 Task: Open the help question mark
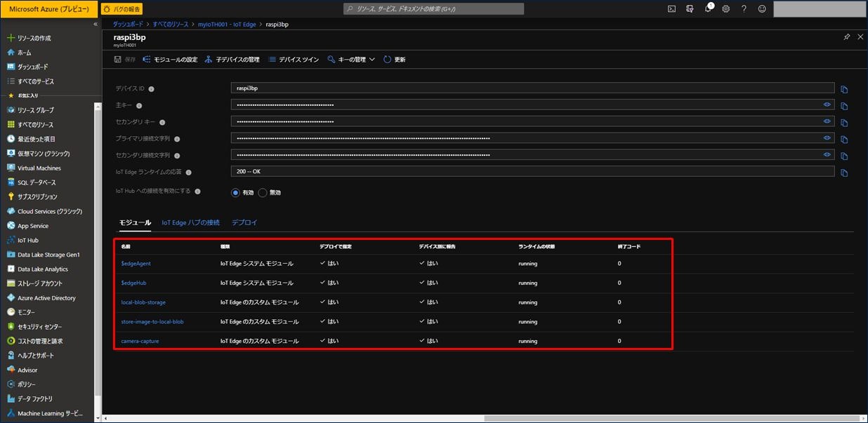(x=744, y=8)
